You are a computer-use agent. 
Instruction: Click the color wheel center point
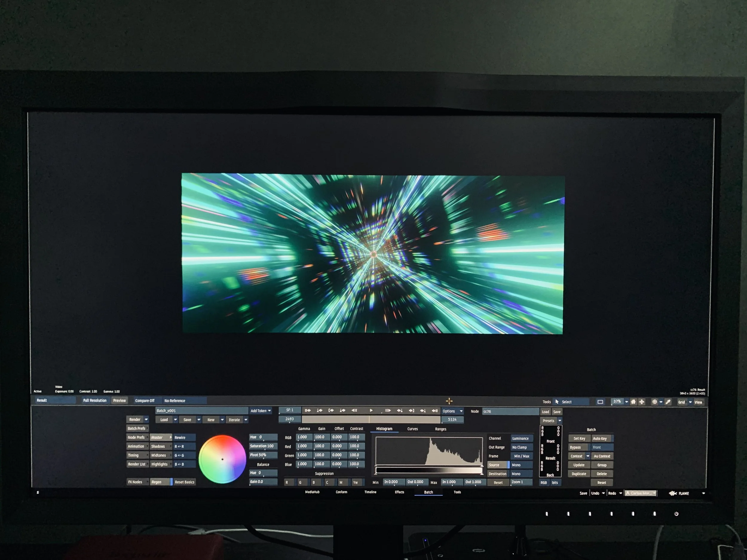tap(222, 459)
